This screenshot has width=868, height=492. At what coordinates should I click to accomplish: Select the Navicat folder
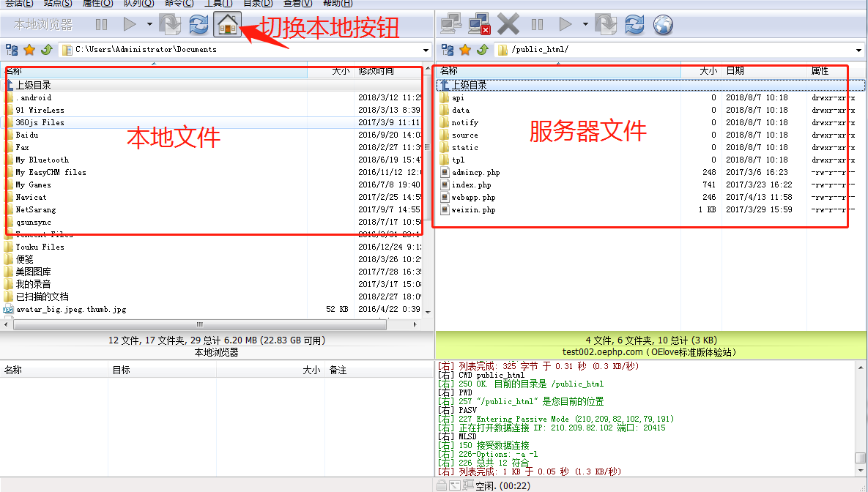(x=31, y=197)
